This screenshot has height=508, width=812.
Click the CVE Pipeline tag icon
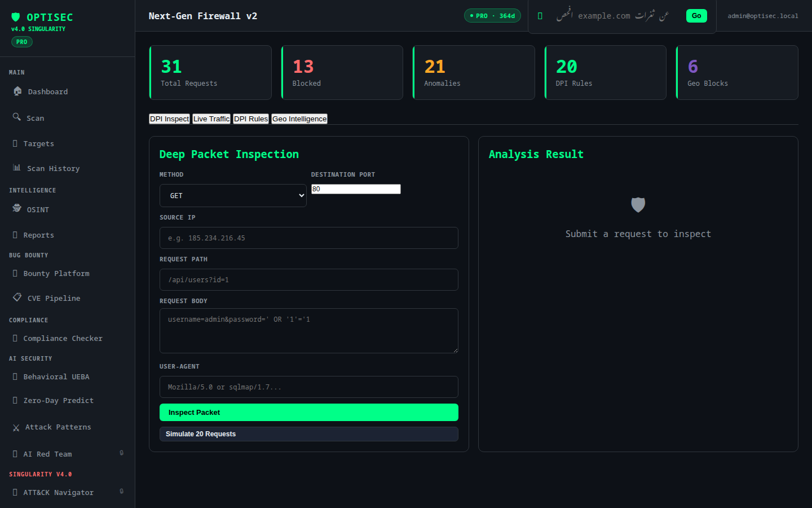17,297
